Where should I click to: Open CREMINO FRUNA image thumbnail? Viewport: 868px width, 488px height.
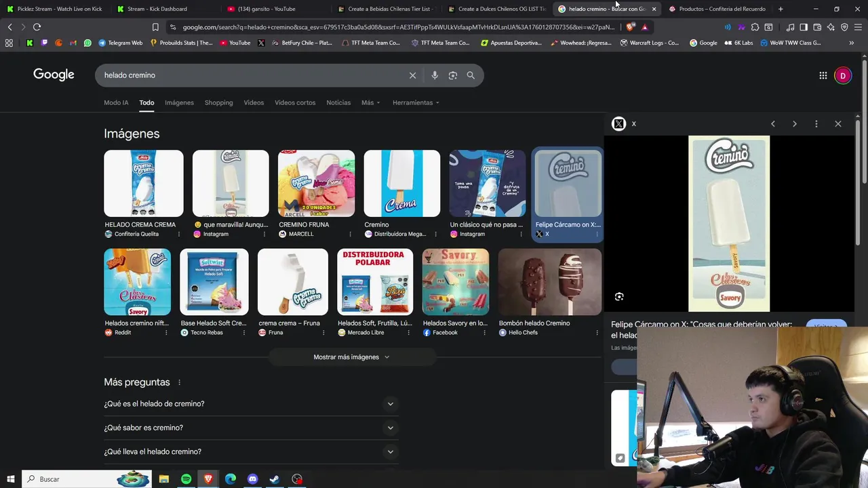tap(316, 184)
